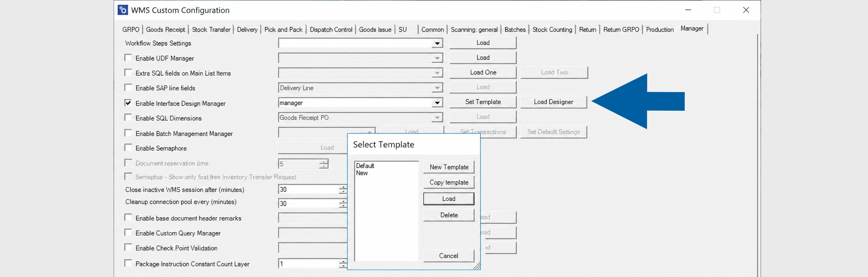The width and height of the screenshot is (868, 277).
Task: Open the Pick and Pack tab
Action: pos(283,29)
